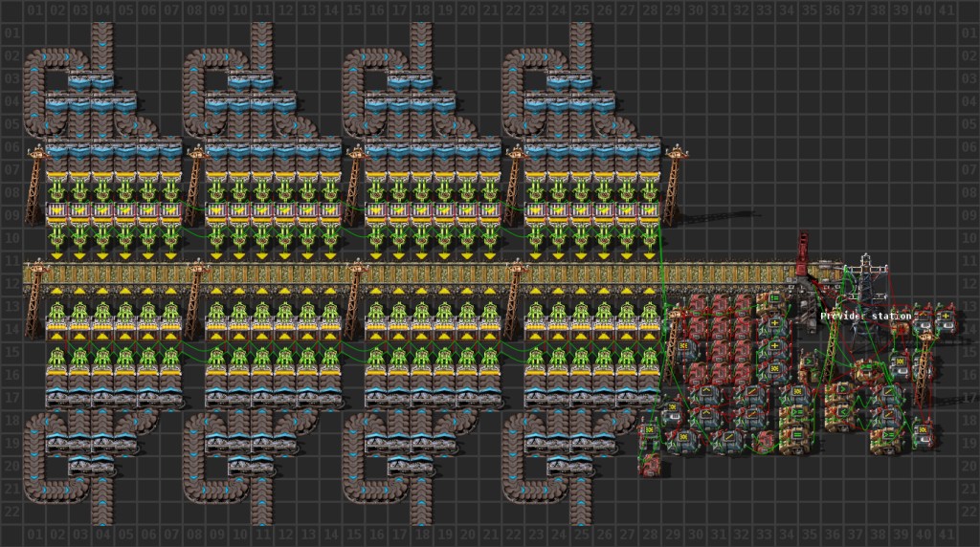Open the "*" combinator left of red combinator block
The height and width of the screenshot is (547, 980).
[685, 348]
